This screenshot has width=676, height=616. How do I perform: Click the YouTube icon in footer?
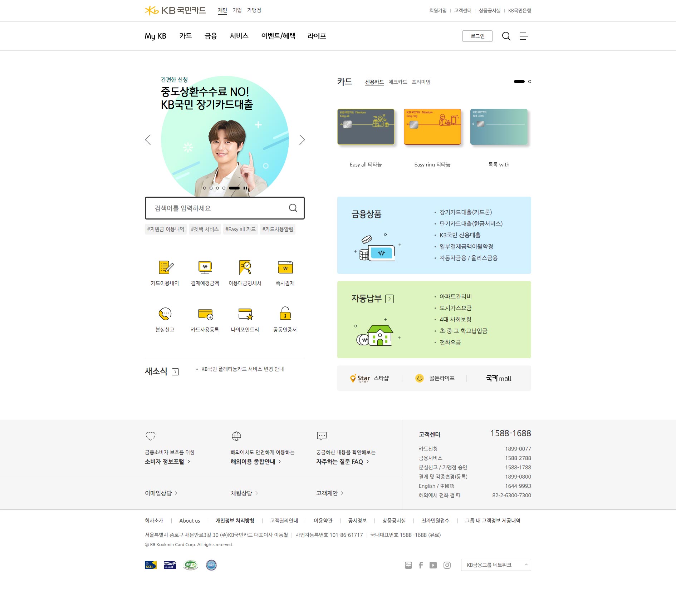[x=433, y=565]
